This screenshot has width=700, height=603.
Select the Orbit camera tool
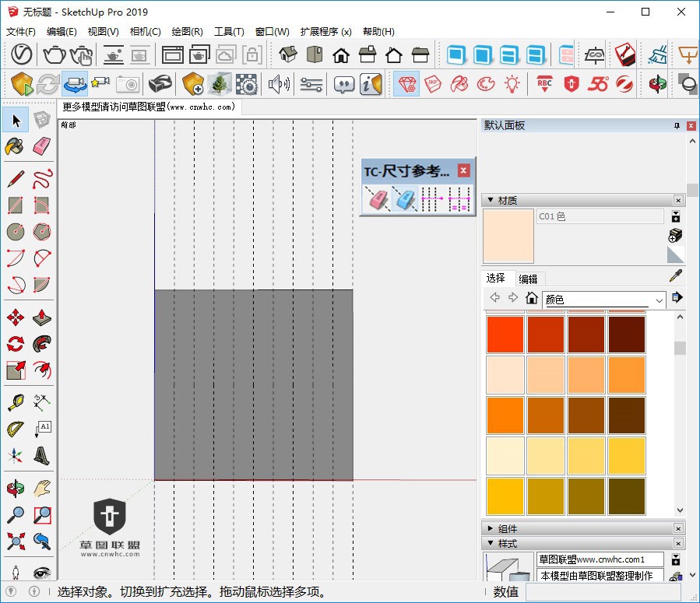pos(15,489)
